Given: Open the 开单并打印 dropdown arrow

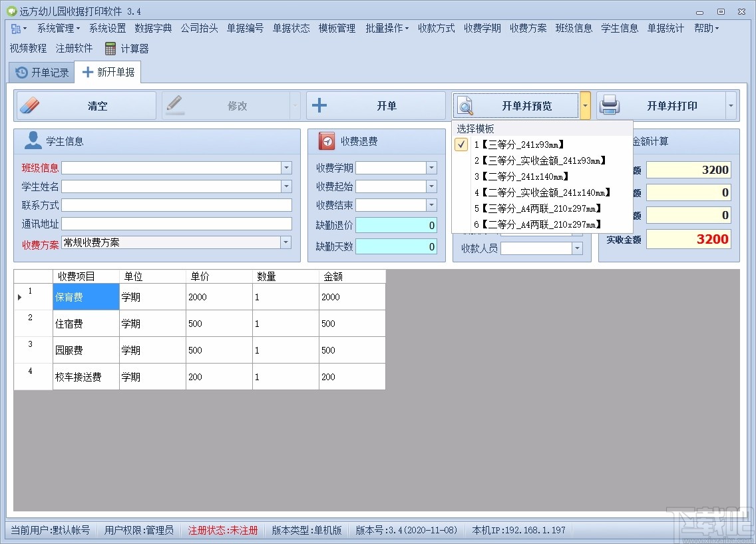Looking at the screenshot, I should [x=731, y=106].
